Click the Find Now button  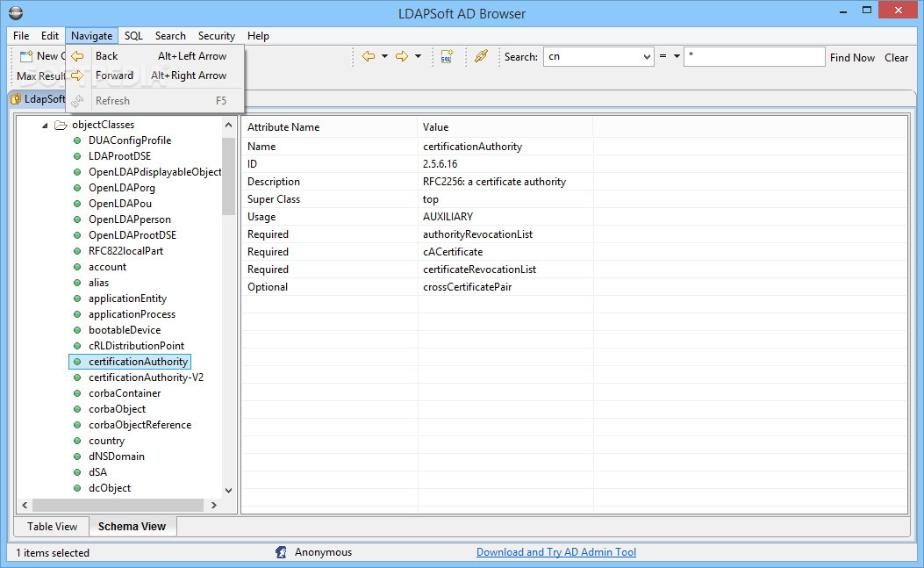click(852, 58)
